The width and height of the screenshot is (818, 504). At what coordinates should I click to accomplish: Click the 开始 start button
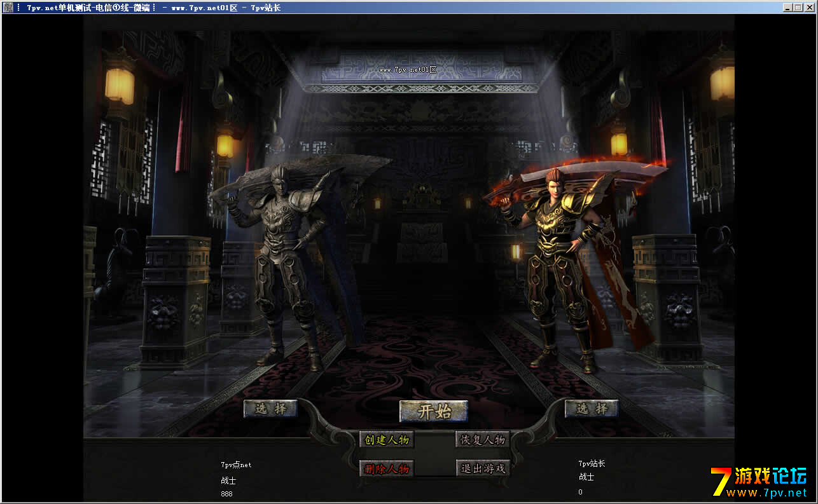tap(434, 411)
